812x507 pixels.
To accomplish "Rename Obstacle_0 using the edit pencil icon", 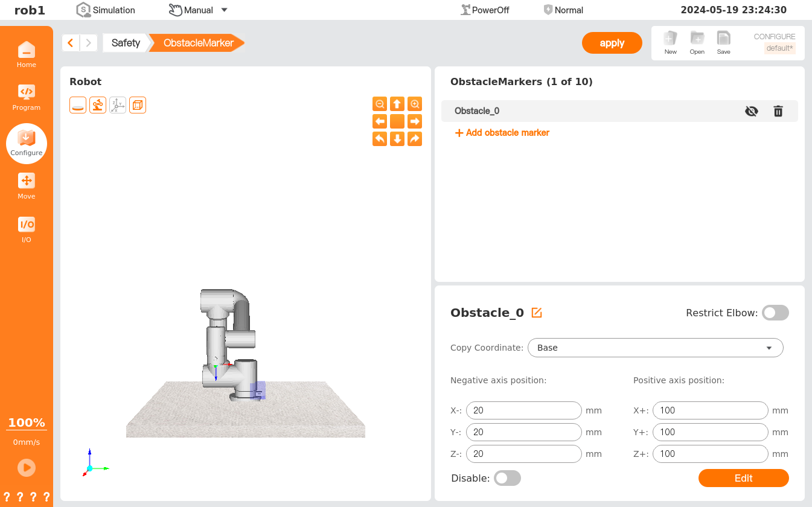I will (x=537, y=313).
